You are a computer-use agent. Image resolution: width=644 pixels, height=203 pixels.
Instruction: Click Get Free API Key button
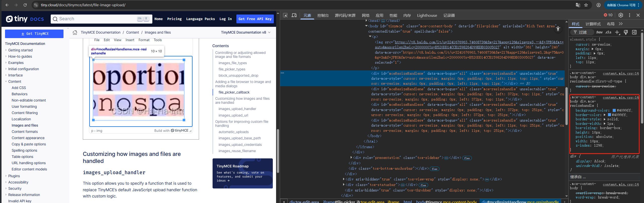[255, 19]
